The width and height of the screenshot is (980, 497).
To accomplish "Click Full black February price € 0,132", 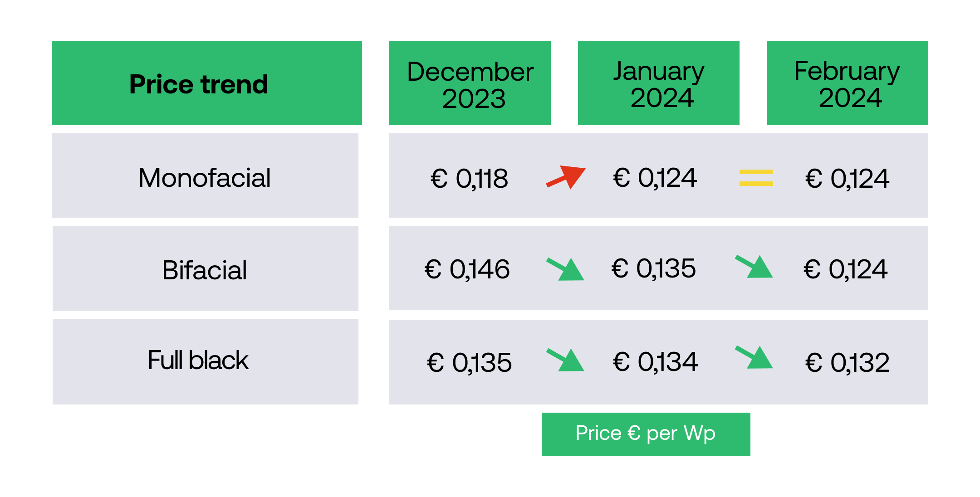I will coord(848,363).
